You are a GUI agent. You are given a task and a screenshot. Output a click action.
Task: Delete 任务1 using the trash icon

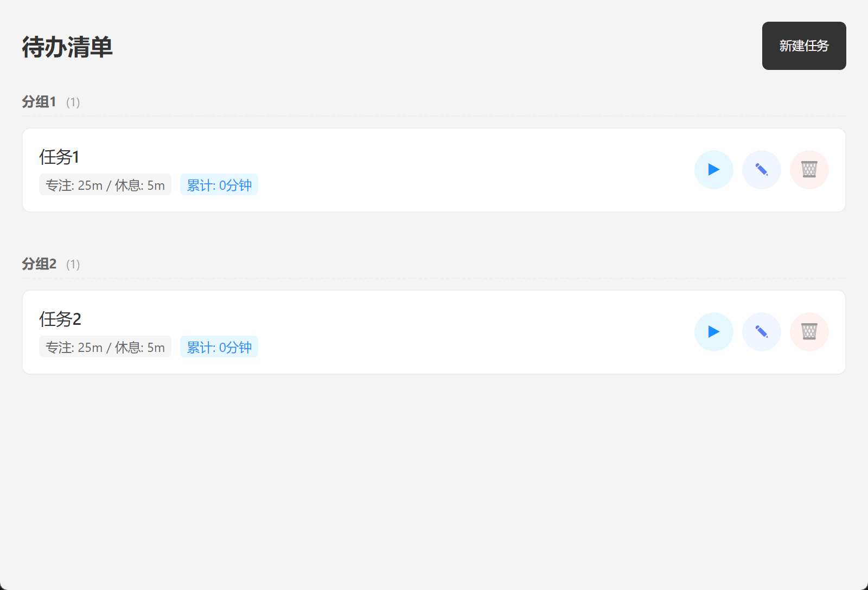809,170
